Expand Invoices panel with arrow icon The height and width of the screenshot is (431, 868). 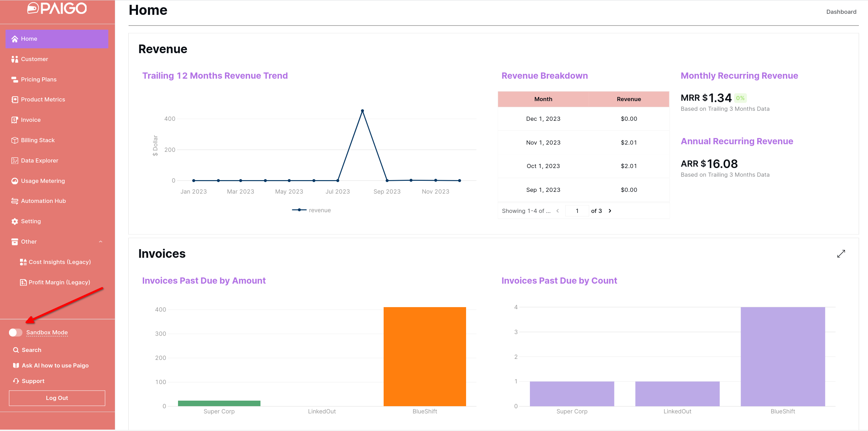(841, 254)
